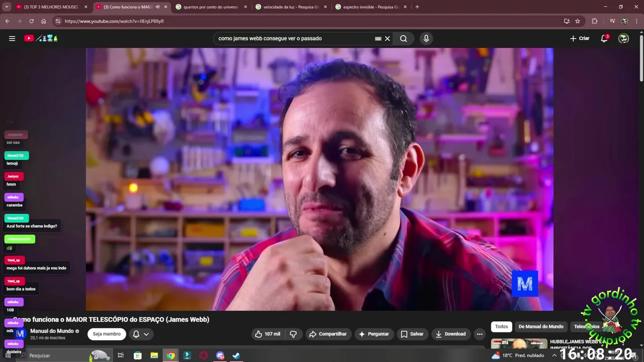644x362 pixels.
Task: Go back in browser history
Action: pos(7,21)
